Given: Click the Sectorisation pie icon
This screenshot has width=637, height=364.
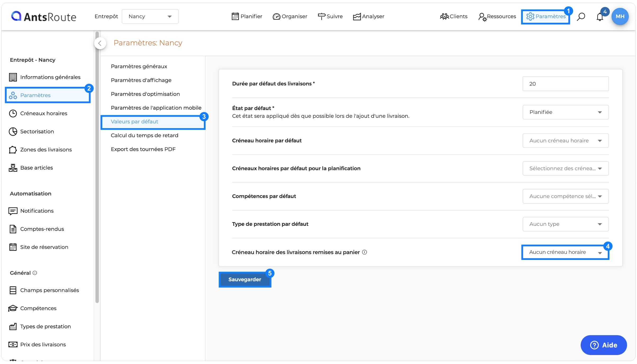Looking at the screenshot, I should (13, 132).
